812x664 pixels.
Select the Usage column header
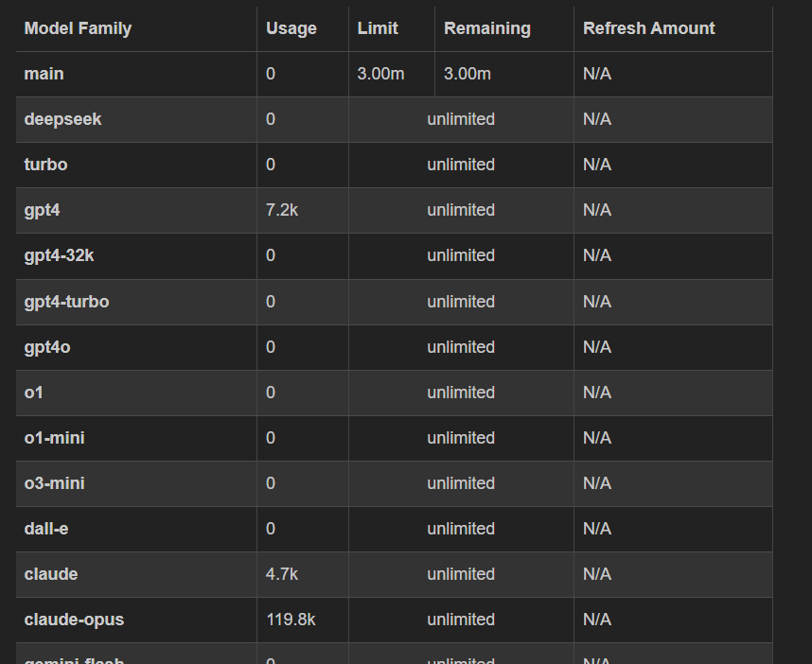click(291, 28)
